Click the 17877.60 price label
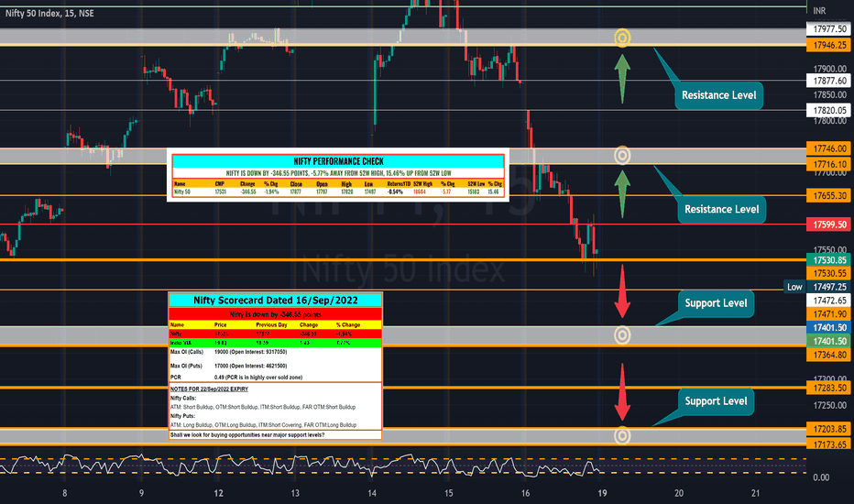 829,81
